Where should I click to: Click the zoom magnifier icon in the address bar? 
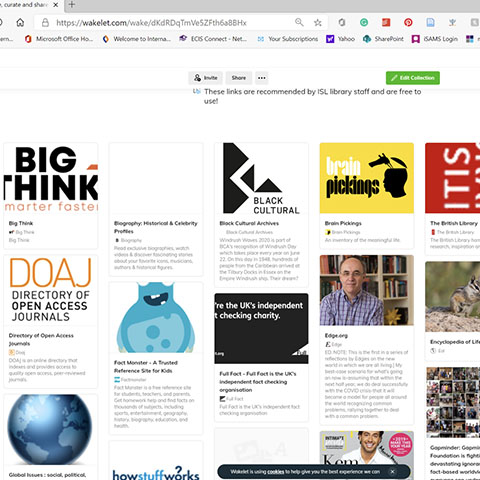299,22
